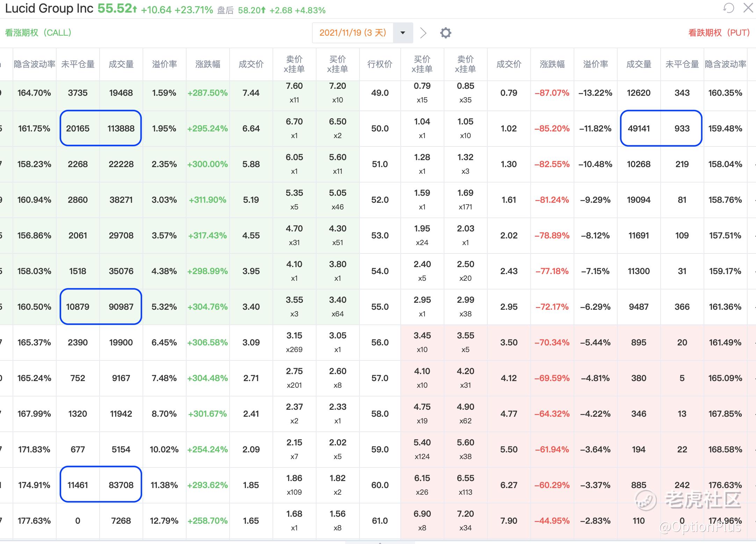Select the 看跌期权 (PUT) label
Screen dimensions: 756x544
(719, 33)
